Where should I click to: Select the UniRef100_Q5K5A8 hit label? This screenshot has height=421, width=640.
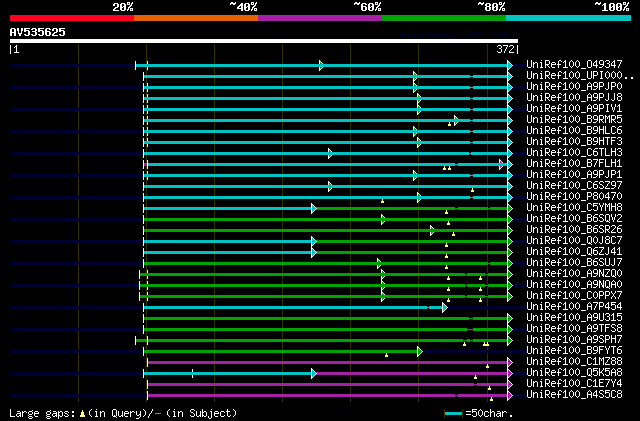(574, 373)
